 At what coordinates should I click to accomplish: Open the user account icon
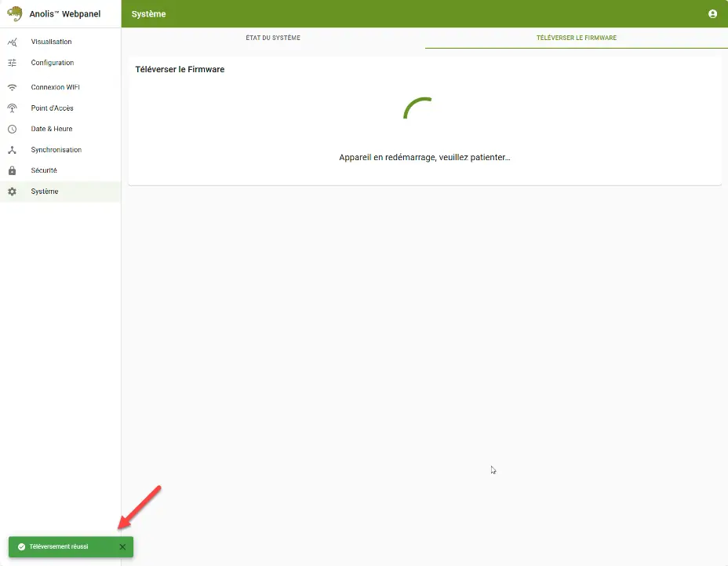(712, 14)
